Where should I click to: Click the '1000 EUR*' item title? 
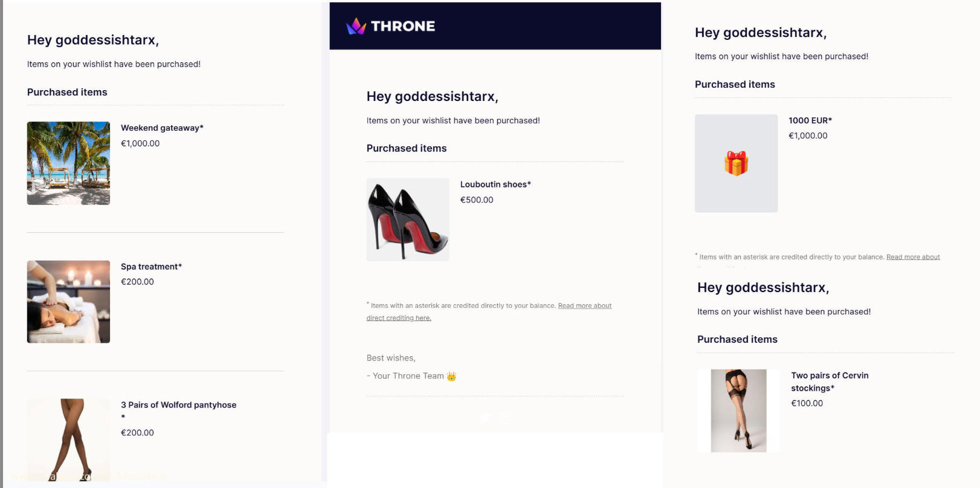tap(810, 120)
